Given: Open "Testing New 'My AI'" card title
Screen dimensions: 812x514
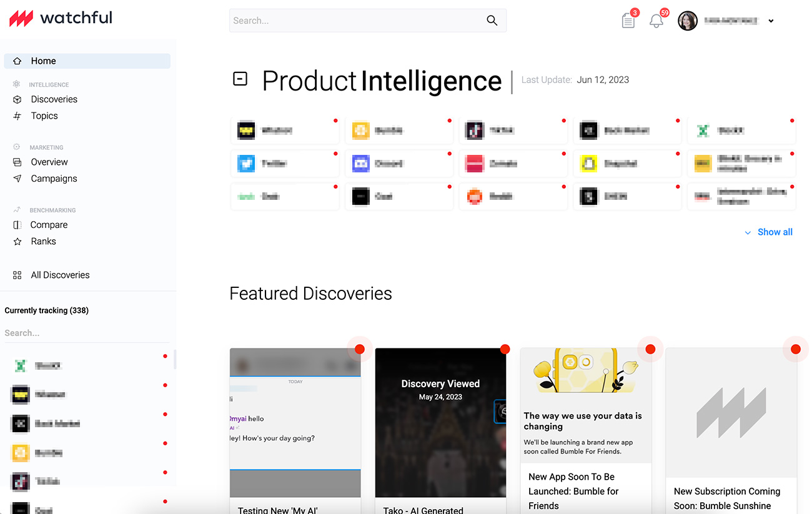Looking at the screenshot, I should tap(278, 510).
